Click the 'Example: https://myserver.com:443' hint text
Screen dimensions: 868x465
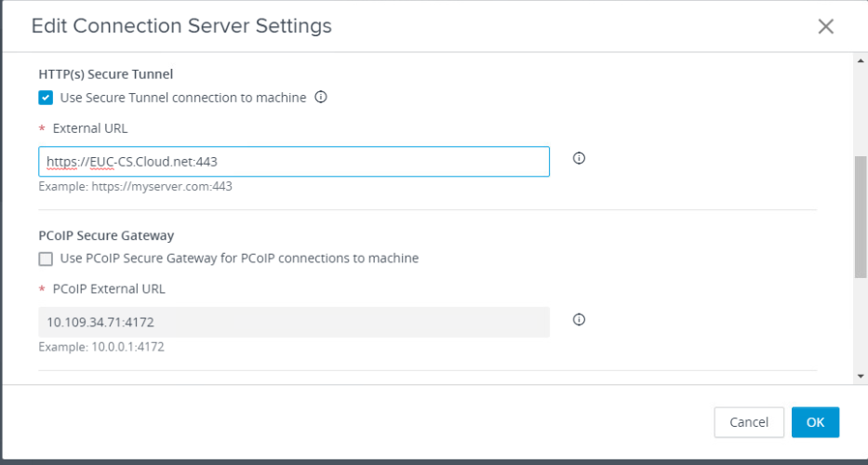coord(135,186)
